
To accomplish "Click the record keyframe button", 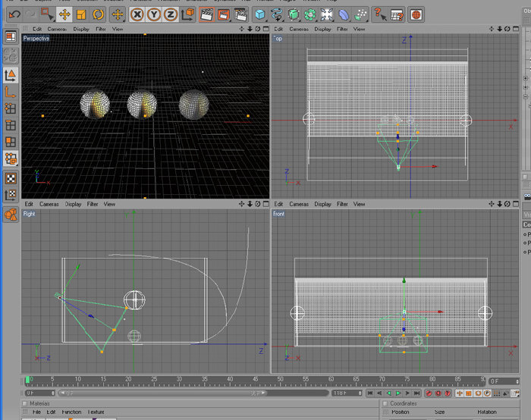I will (429, 393).
